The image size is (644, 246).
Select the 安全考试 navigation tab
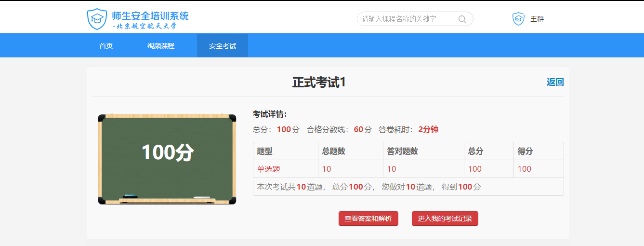tap(223, 46)
